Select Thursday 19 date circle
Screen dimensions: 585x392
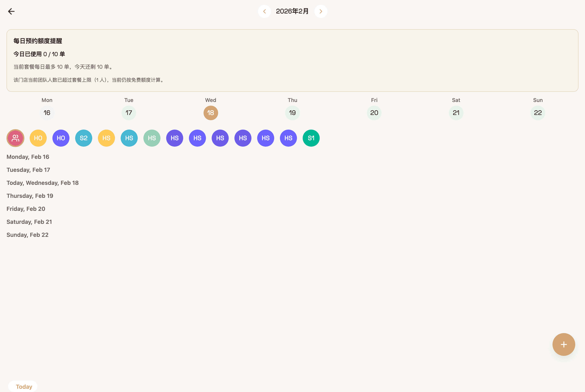point(292,113)
